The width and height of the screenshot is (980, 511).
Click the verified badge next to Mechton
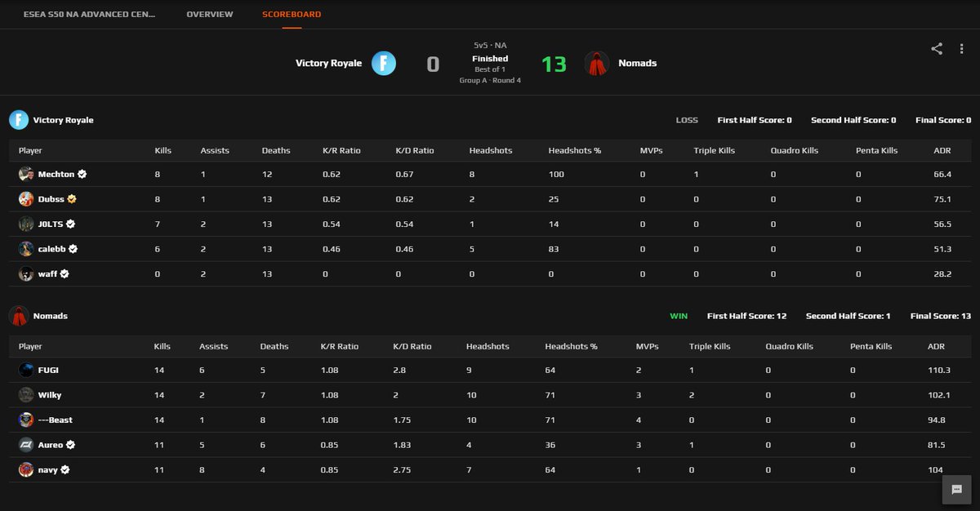[82, 174]
